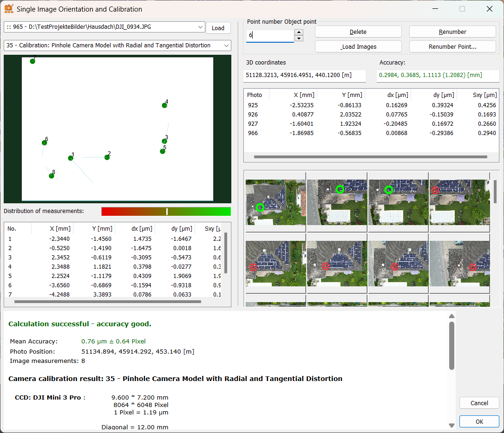Open the photo file path dropdown
This screenshot has height=433, width=504.
(200, 27)
